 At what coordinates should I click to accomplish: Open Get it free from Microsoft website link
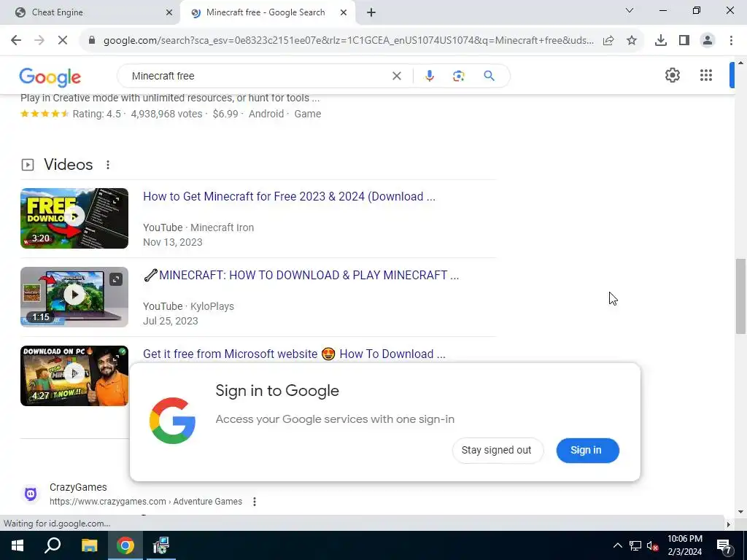coord(294,354)
